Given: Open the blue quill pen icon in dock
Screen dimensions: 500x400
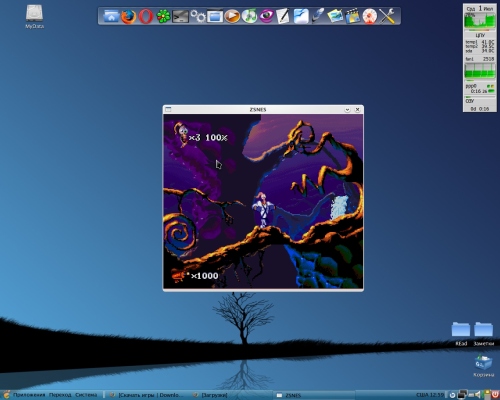Looking at the screenshot, I should (x=318, y=16).
